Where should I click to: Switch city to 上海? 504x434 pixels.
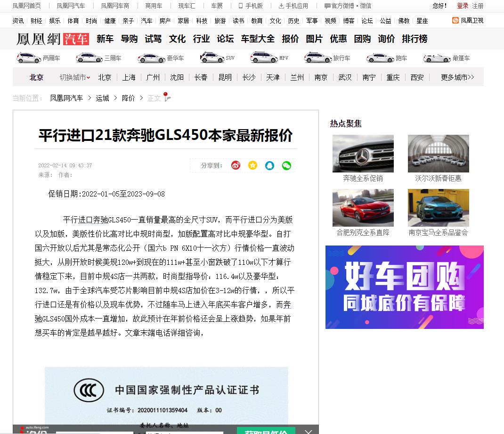(x=129, y=77)
